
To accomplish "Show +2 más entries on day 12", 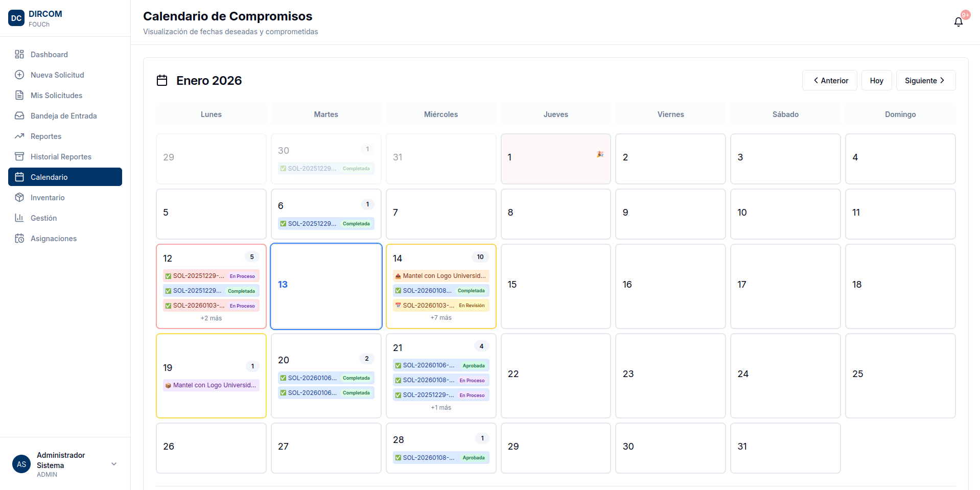I will click(211, 318).
